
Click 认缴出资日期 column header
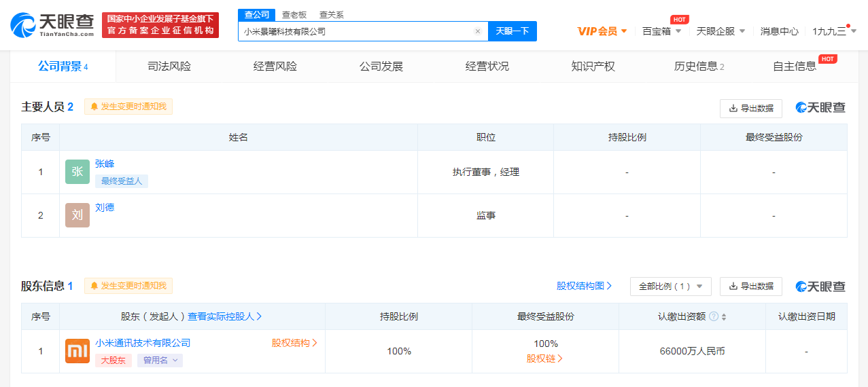[807, 316]
